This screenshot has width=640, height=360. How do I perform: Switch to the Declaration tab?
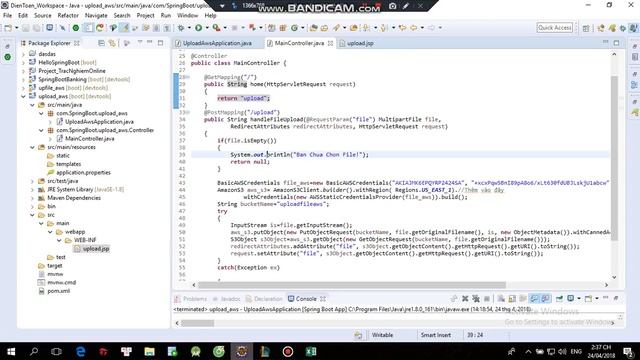pos(264,299)
